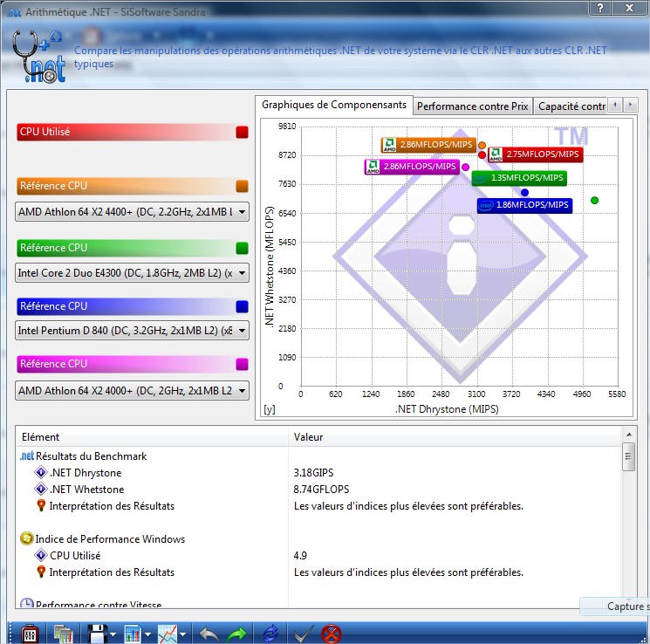This screenshot has height=644, width=650.
Task: Open the options settings toolbar icon
Action: pos(30,634)
